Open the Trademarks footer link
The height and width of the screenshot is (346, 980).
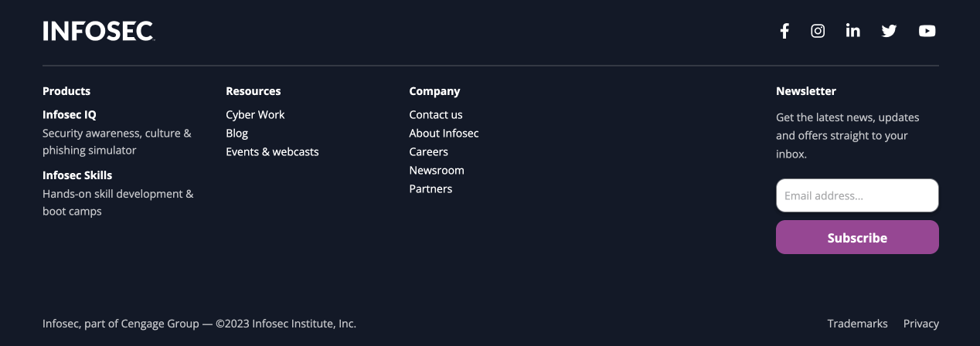coord(857,324)
